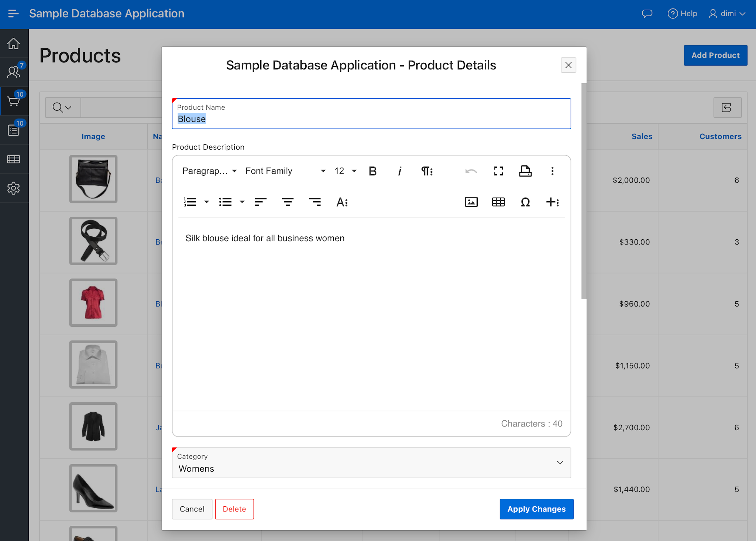The width and height of the screenshot is (756, 541).
Task: Open the Help menu in the header
Action: pos(683,13)
